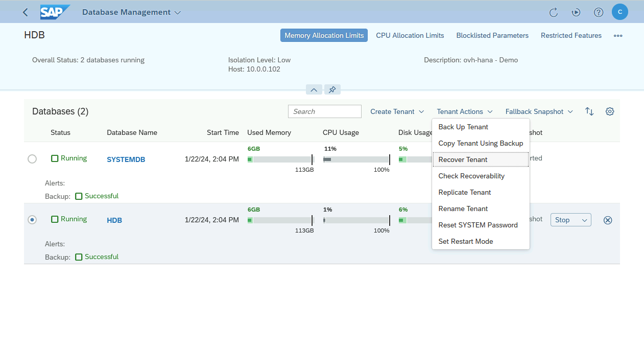Select Reset SYSTEM Password menu entry

point(478,225)
